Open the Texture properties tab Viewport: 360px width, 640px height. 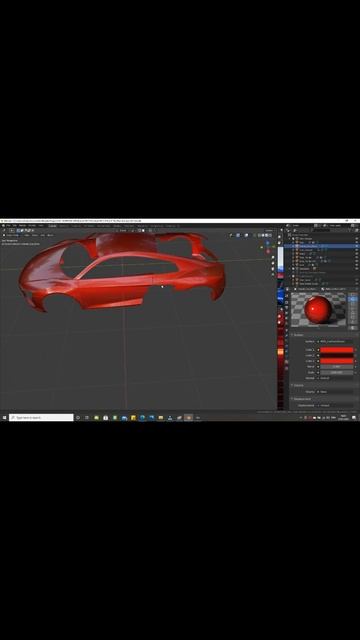click(x=287, y=367)
